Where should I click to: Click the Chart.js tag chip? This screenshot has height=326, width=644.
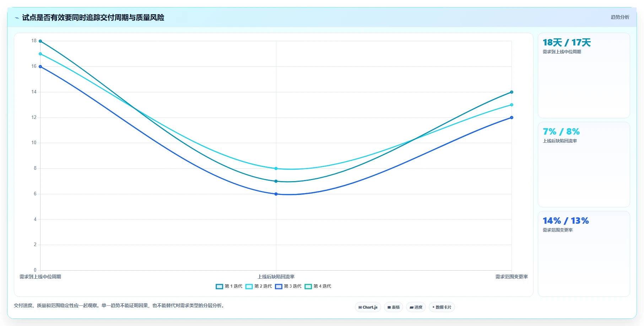click(368, 307)
